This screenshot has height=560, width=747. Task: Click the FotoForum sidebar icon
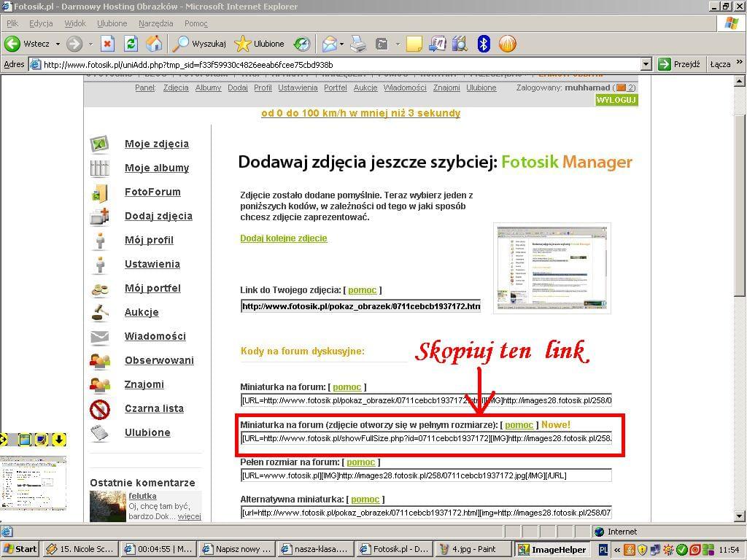99,192
